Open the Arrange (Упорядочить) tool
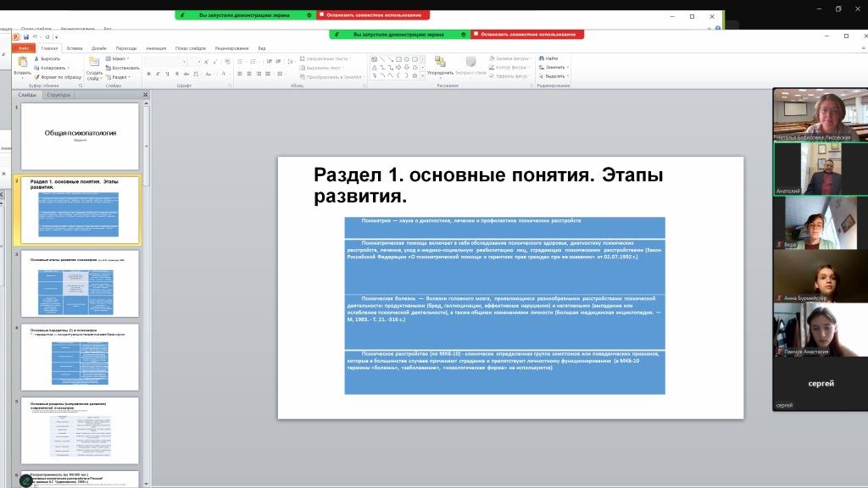 tap(440, 63)
